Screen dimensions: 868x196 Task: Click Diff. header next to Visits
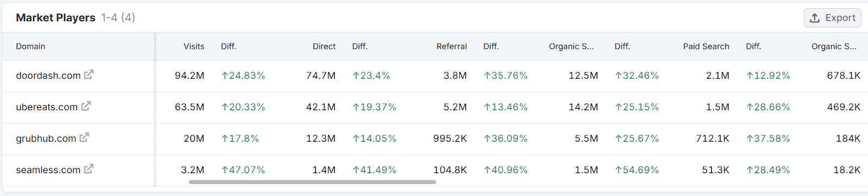228,47
